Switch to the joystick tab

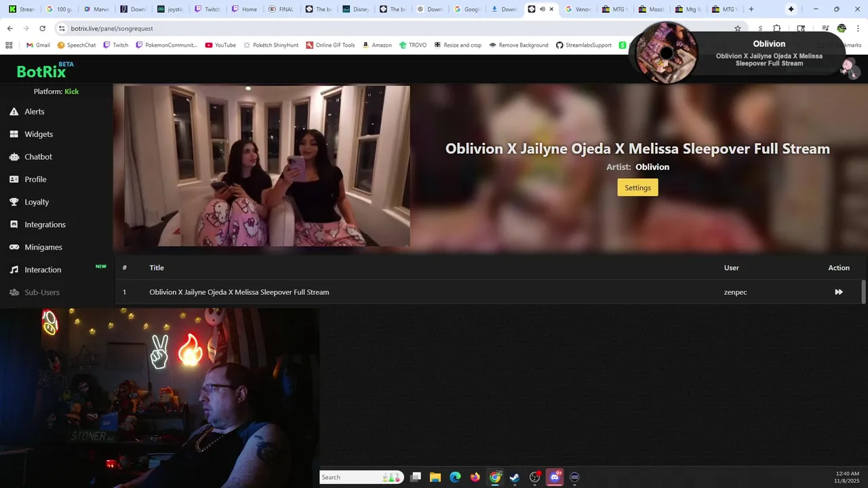point(170,9)
